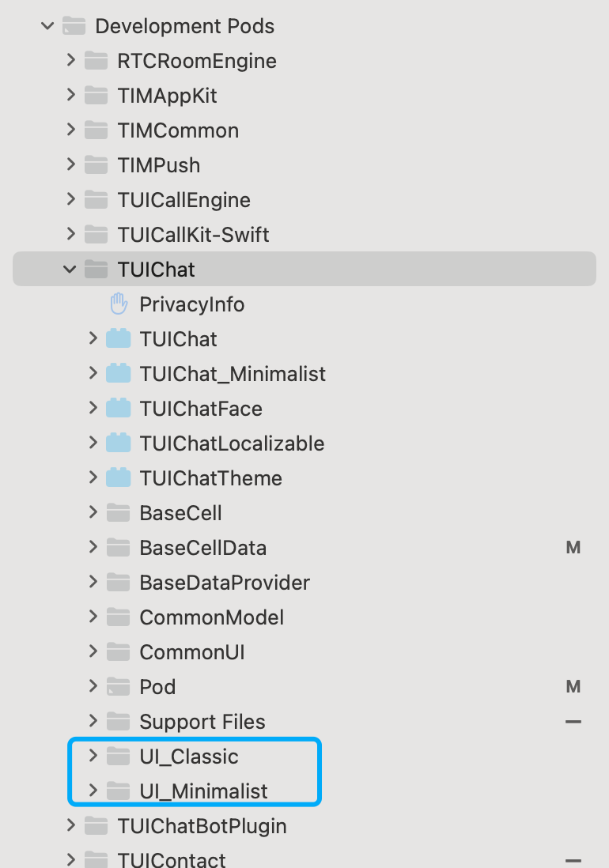Click the TUIChat_Minimalist bundle icon

[118, 374]
